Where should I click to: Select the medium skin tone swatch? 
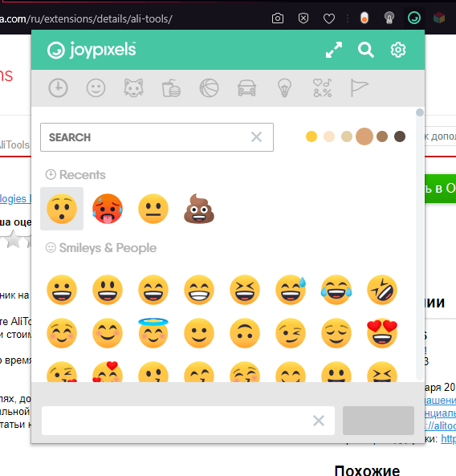[364, 136]
